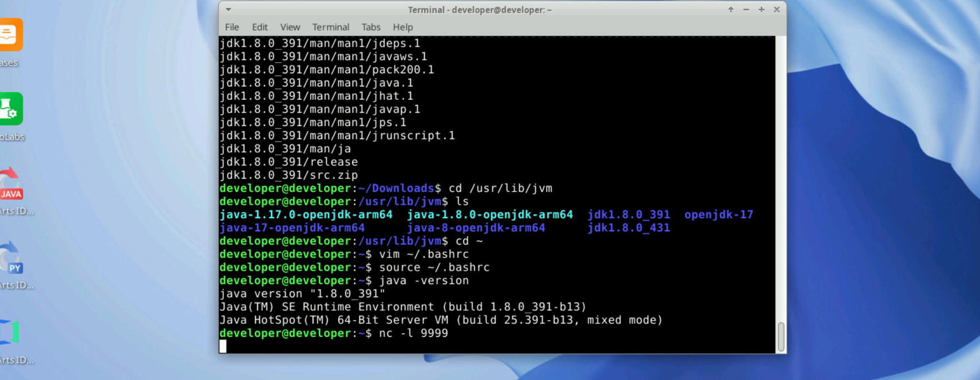
Task: Click the 'cd /usr/lib/jvm' command text
Action: (x=500, y=188)
